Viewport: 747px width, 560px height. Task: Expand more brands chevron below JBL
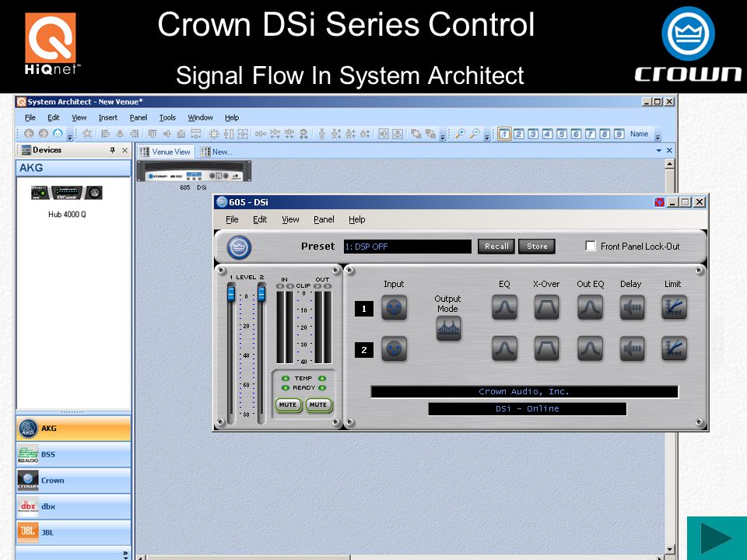click(124, 554)
